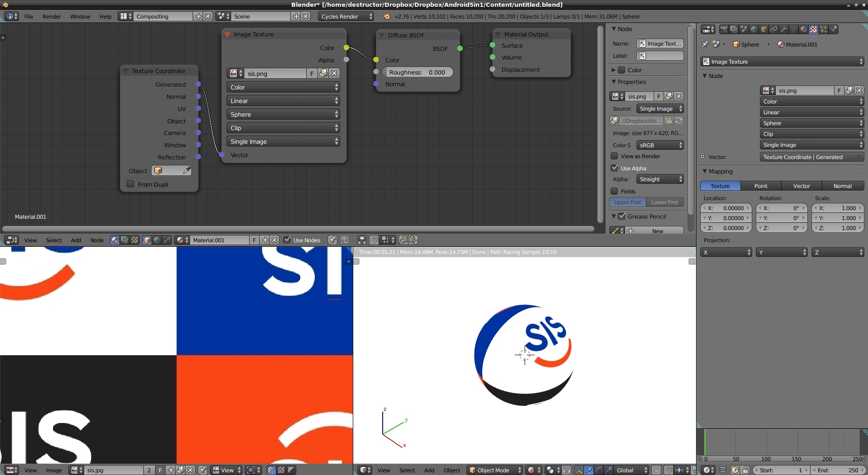This screenshot has width=868, height=475.
Task: Open the Texture properties checker tab
Action: (813, 29)
